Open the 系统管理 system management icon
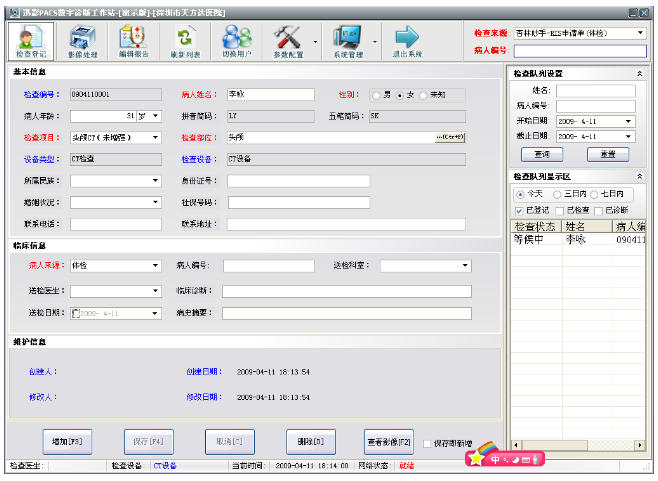Viewport: 658px width, 481px height. click(x=348, y=41)
